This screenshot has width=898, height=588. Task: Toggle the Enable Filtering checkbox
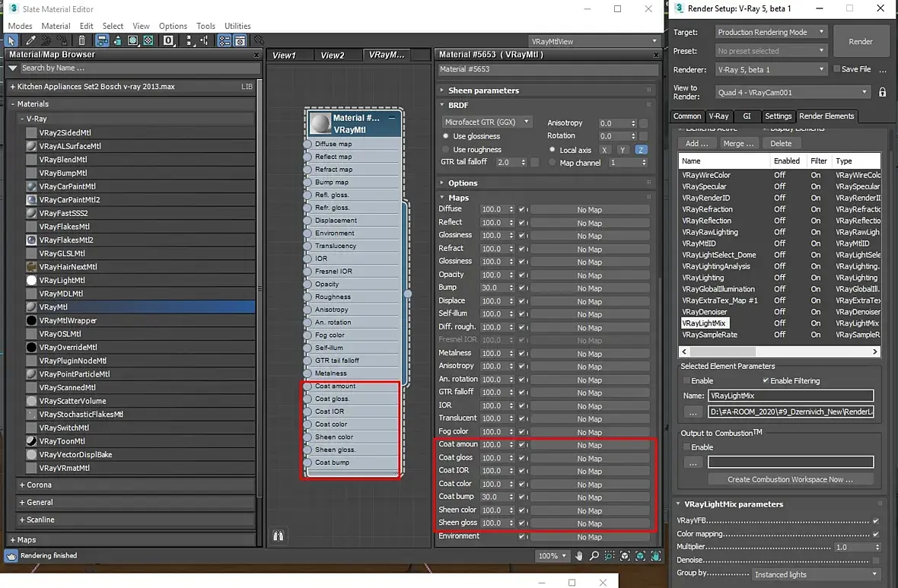(765, 381)
